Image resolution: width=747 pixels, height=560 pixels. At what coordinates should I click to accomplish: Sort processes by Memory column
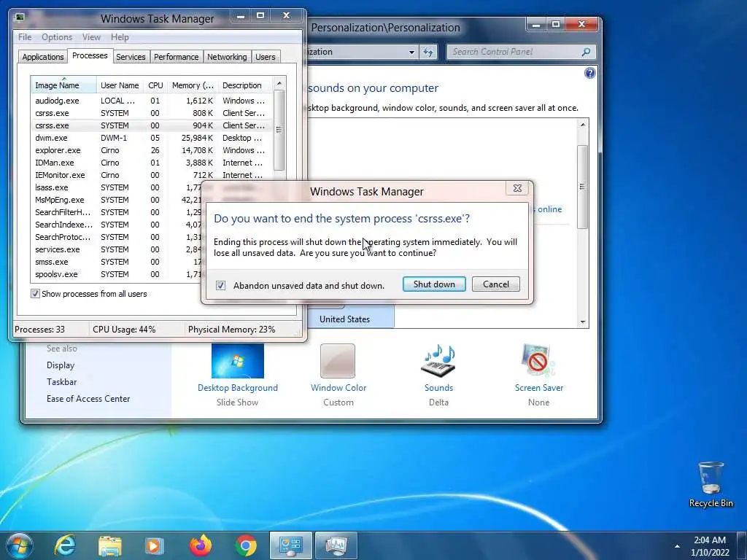point(193,85)
